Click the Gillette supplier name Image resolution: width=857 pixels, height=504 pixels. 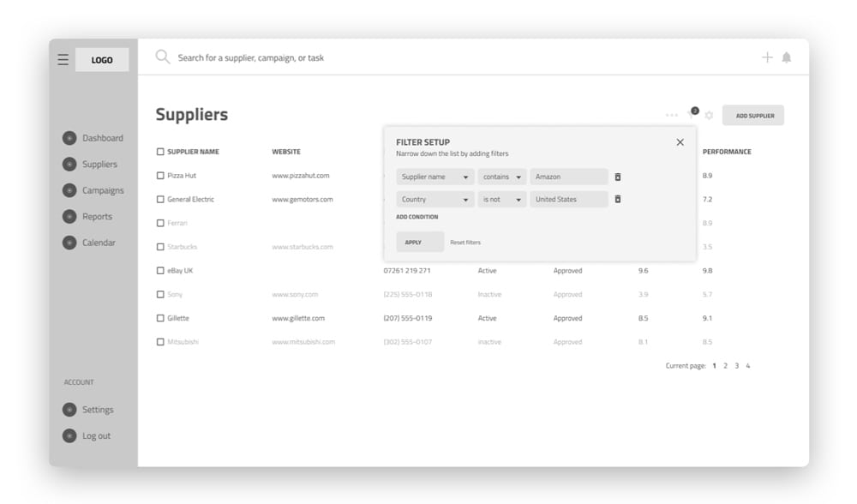(178, 318)
